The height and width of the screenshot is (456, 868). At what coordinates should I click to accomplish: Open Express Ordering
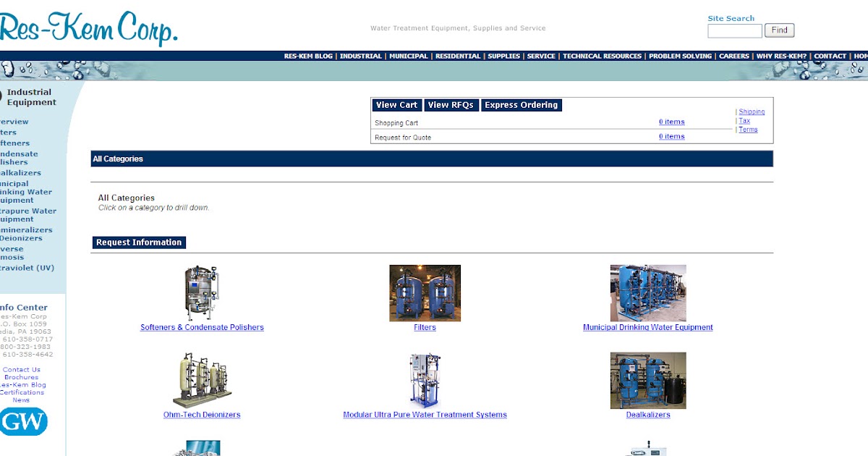[522, 104]
